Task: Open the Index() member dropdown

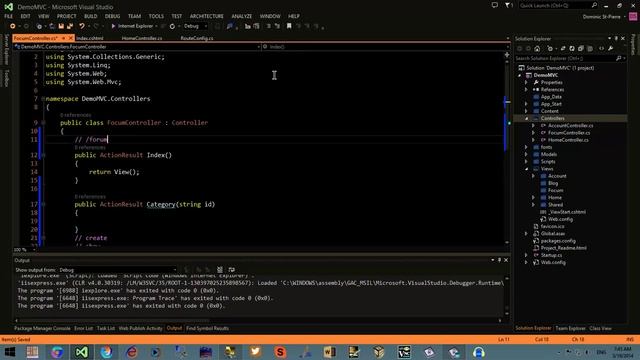Action: coord(386,47)
